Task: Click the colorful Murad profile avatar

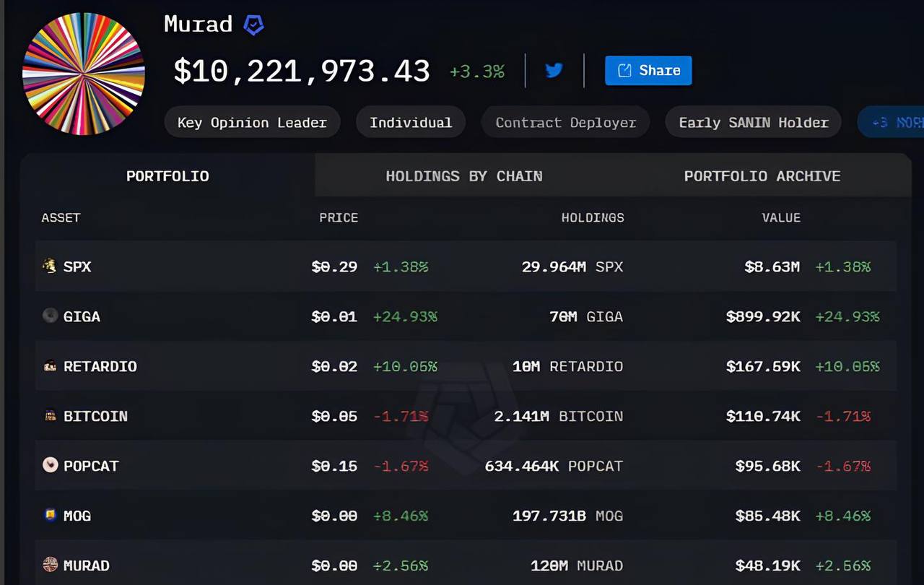Action: (84, 74)
